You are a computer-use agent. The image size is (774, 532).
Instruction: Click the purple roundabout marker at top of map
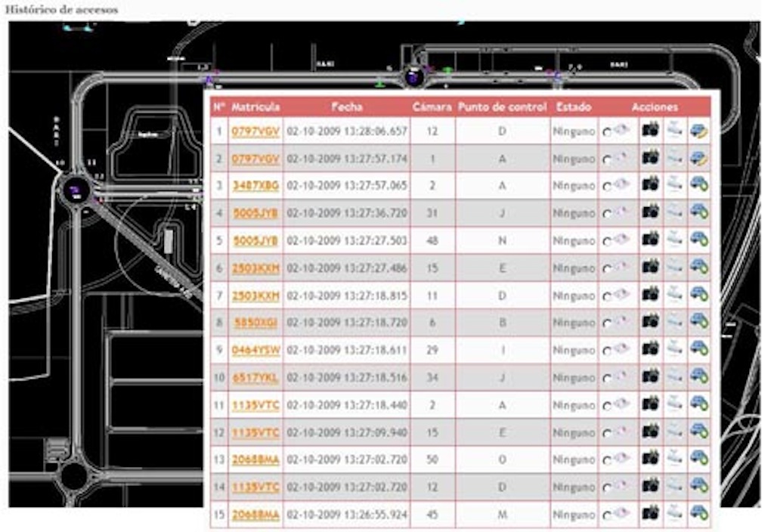413,76
